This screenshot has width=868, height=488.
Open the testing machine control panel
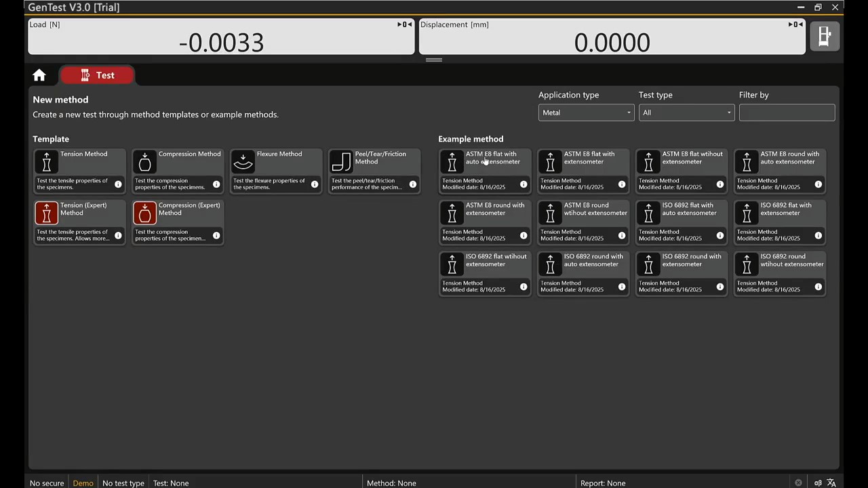coord(825,36)
